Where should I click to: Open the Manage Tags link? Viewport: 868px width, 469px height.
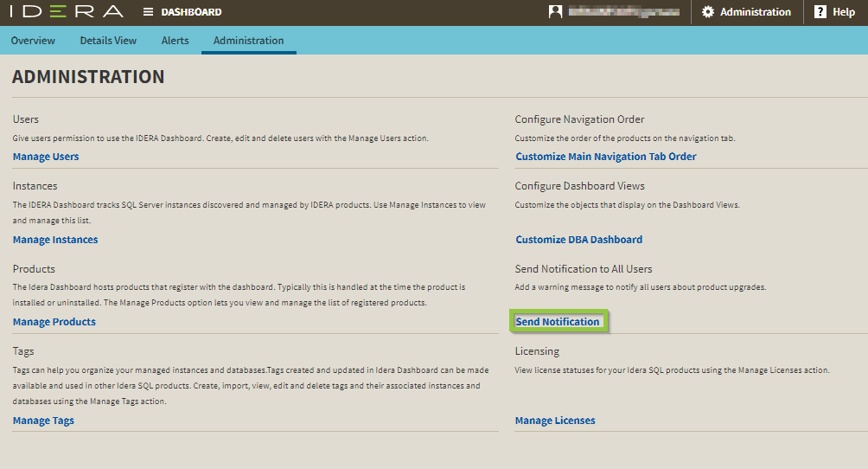[43, 421]
